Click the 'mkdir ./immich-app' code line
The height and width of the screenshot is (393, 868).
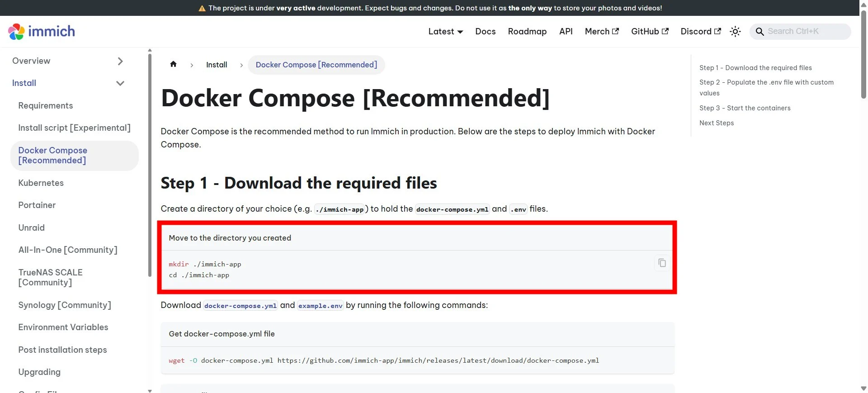(205, 264)
